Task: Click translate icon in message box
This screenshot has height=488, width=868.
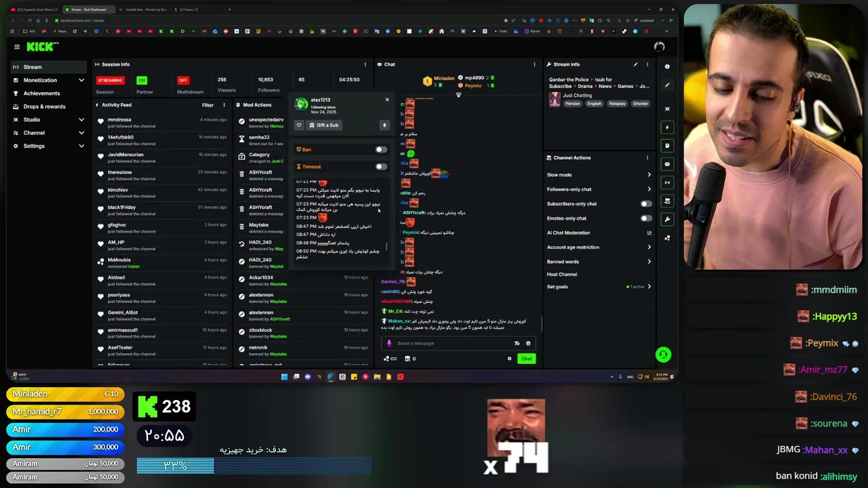Action: 517,343
